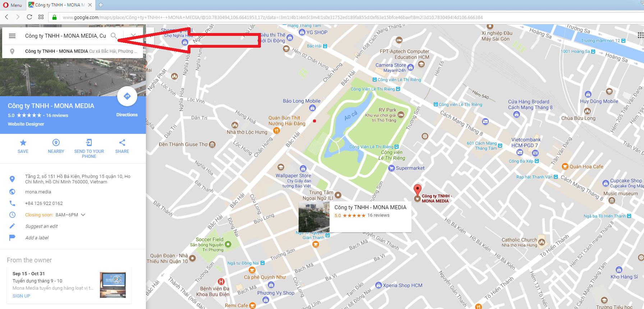Click the phone number +84 126 922 0162
Screen dimensions: 644x309
(x=44, y=203)
